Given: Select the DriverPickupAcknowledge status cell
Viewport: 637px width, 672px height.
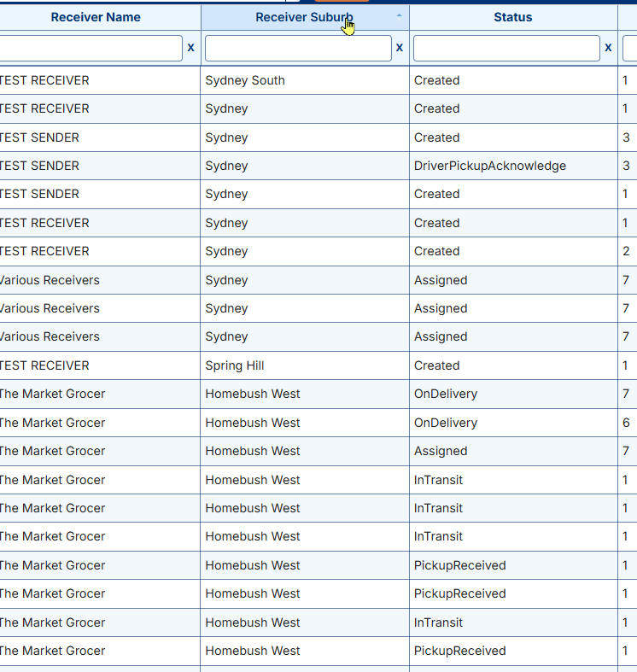Looking at the screenshot, I should click(489, 166).
